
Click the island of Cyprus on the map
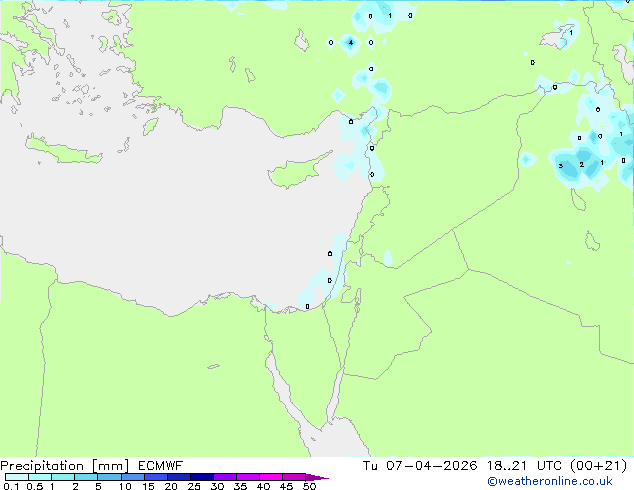click(x=297, y=172)
